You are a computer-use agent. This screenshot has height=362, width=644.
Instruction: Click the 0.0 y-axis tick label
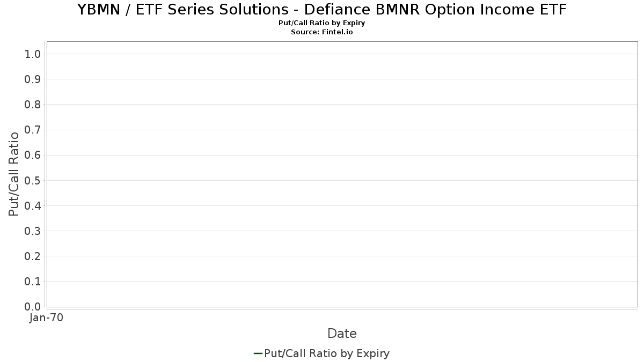point(33,306)
